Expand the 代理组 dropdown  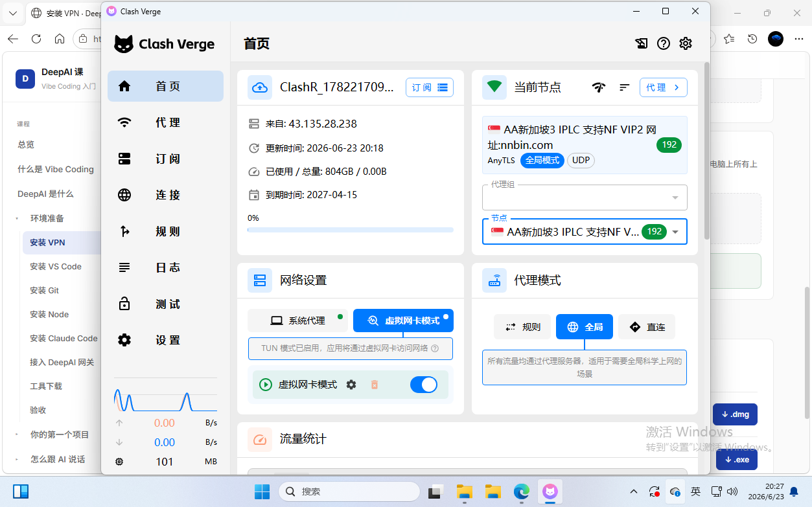click(x=585, y=197)
